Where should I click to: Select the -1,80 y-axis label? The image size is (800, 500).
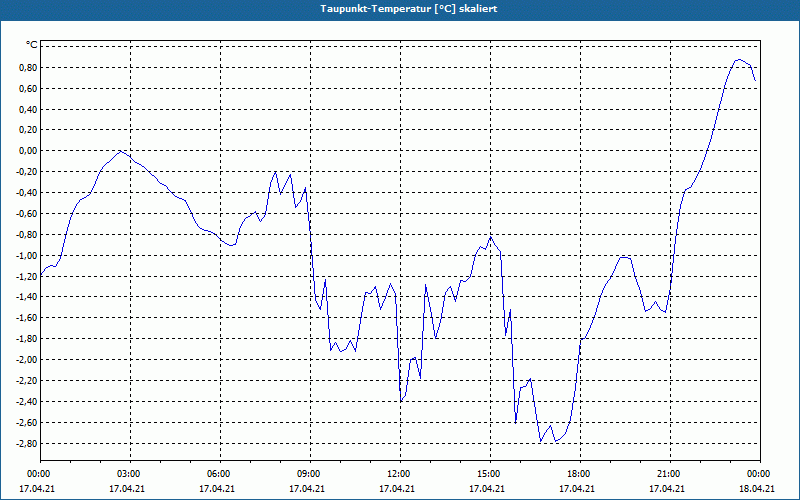(x=27, y=339)
